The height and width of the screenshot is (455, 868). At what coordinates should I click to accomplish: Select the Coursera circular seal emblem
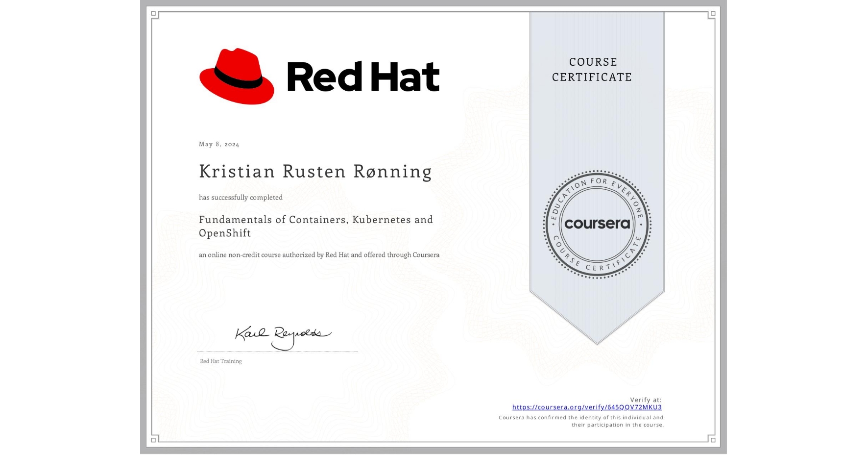598,225
